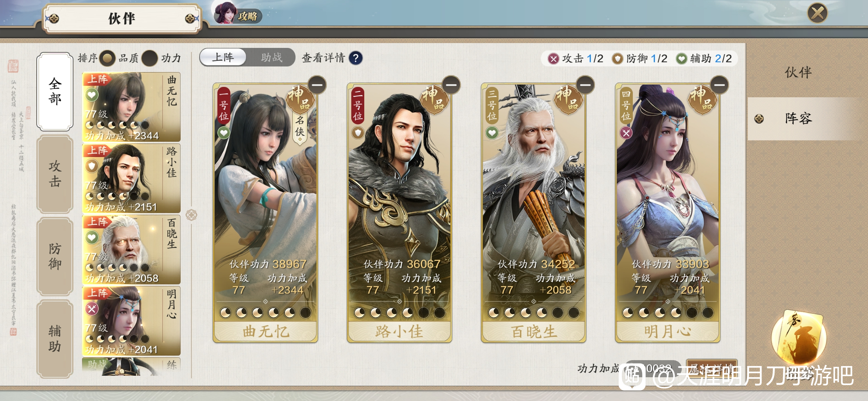The height and width of the screenshot is (401, 868).
Task: Click the 攻击 role icon in the counter
Action: [x=553, y=59]
